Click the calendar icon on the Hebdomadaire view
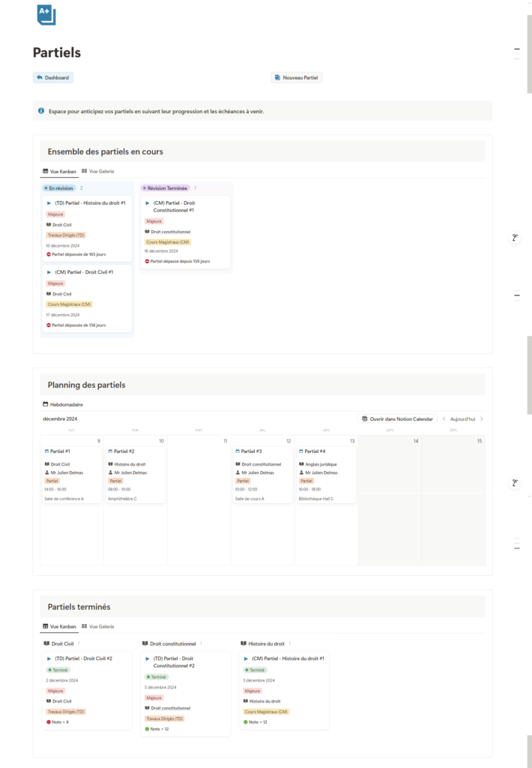 46,404
